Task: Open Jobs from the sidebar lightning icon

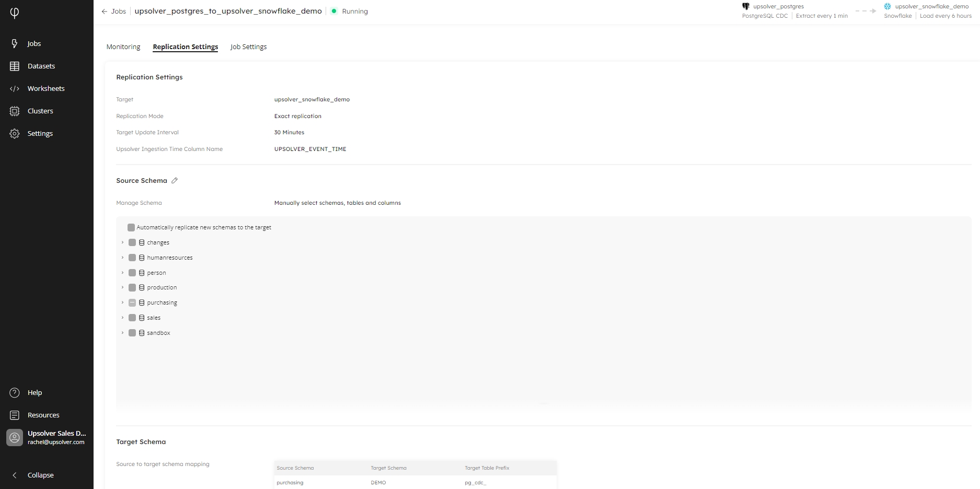Action: coord(15,43)
